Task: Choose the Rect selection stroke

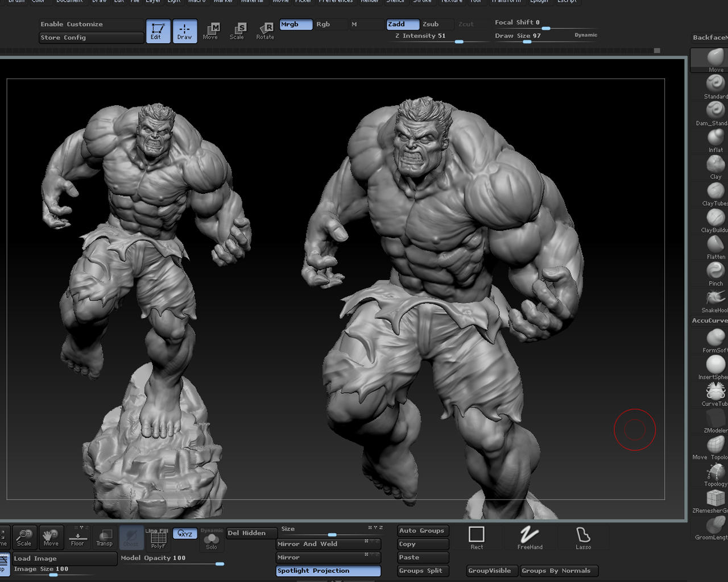Action: [x=477, y=538]
